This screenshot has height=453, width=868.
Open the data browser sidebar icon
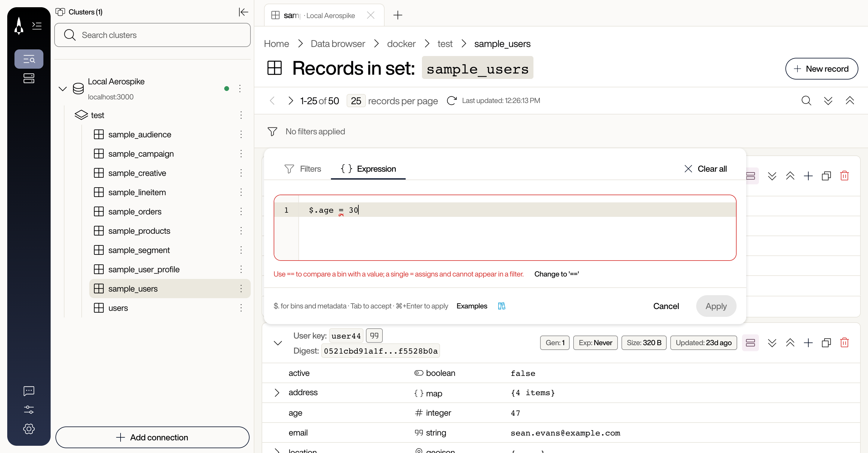click(x=29, y=59)
